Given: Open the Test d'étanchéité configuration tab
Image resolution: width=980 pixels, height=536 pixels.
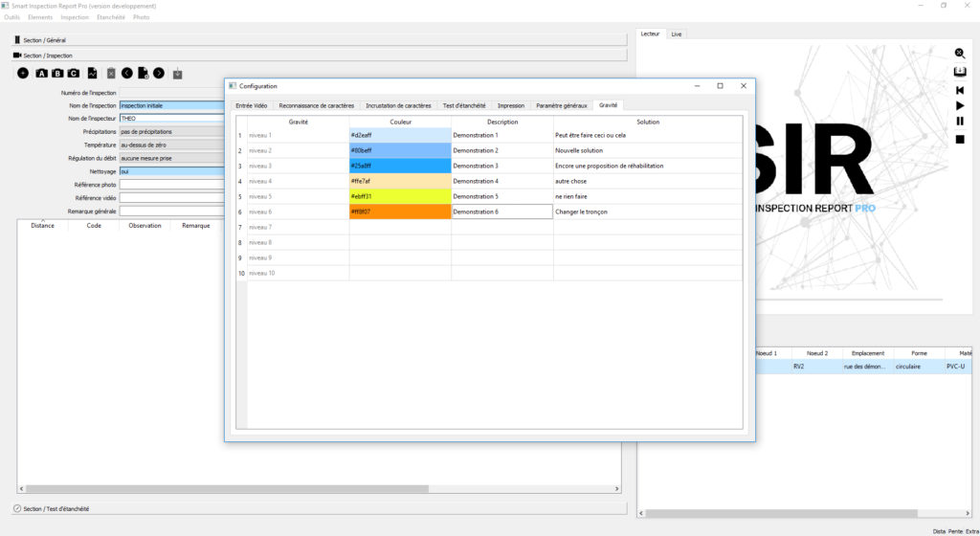Looking at the screenshot, I should (x=464, y=105).
